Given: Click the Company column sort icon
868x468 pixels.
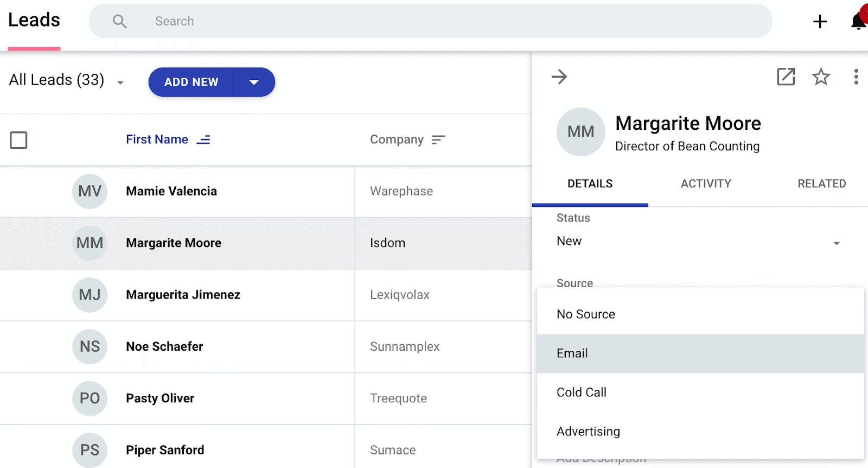Looking at the screenshot, I should (438, 140).
